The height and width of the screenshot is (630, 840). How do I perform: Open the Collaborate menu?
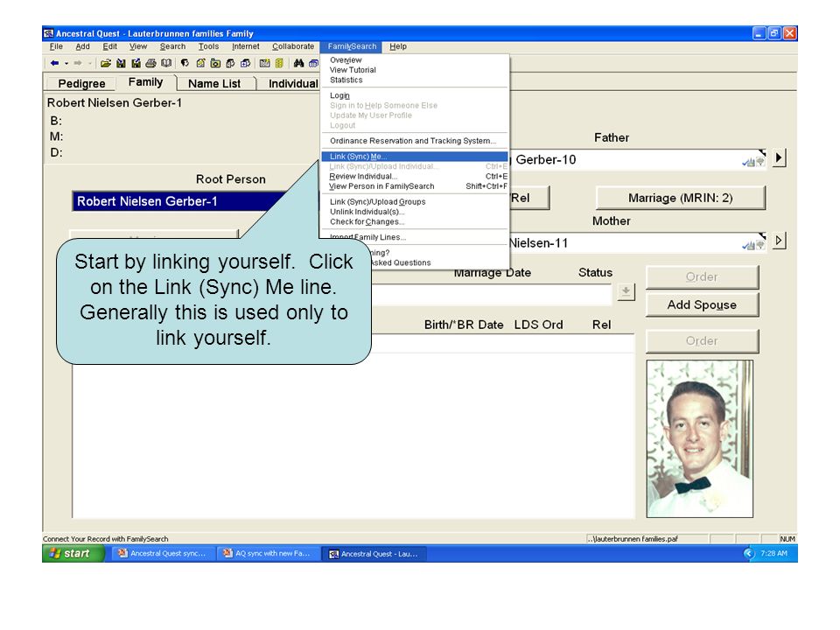tap(293, 46)
